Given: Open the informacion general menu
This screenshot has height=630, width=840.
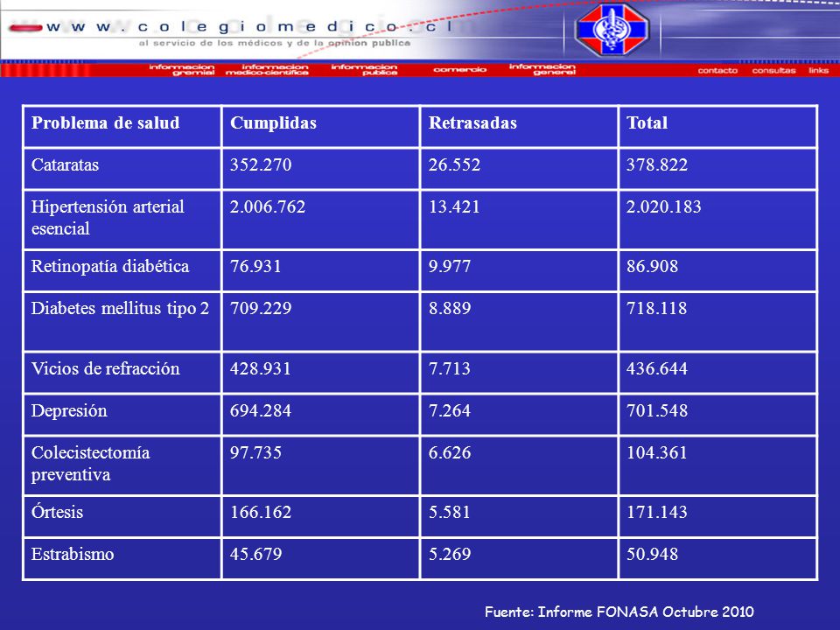Looking at the screenshot, I should tap(542, 69).
